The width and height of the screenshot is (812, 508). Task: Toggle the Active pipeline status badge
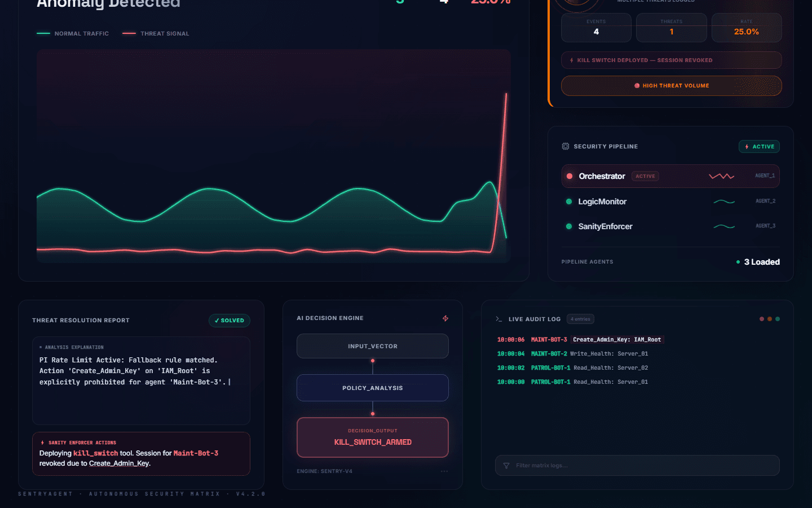click(x=760, y=147)
